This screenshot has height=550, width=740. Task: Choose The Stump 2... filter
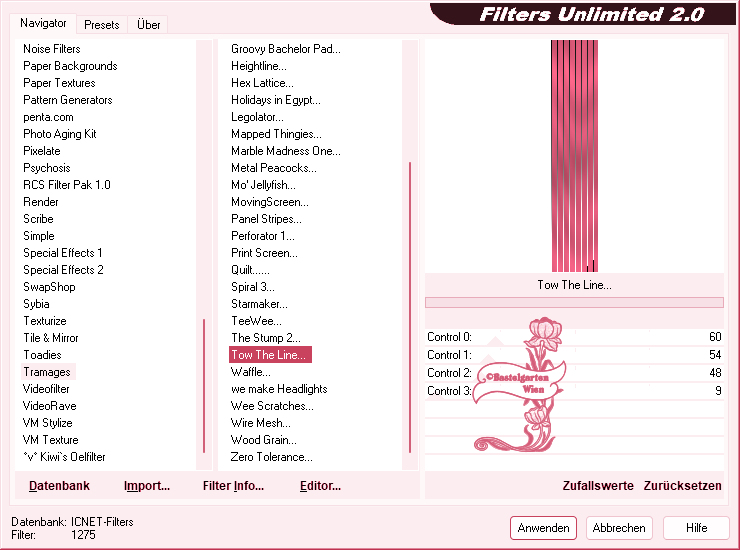pyautogui.click(x=265, y=338)
